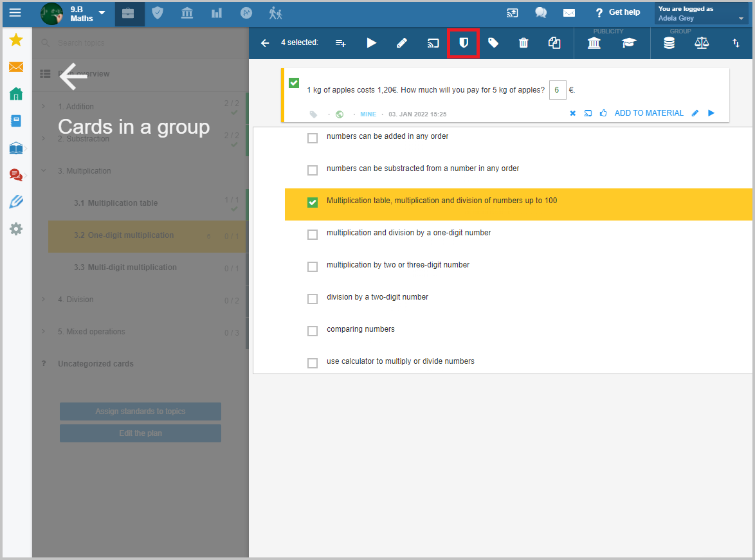This screenshot has height=560, width=755.
Task: Click the standards shield icon in toolbar
Action: [x=463, y=43]
